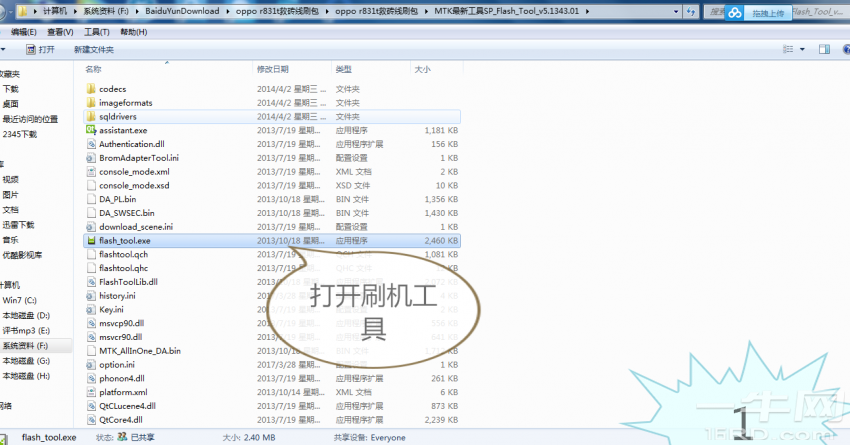850x445 pixels.
Task: Select the flash_tool.exe file icon
Action: tap(91, 241)
